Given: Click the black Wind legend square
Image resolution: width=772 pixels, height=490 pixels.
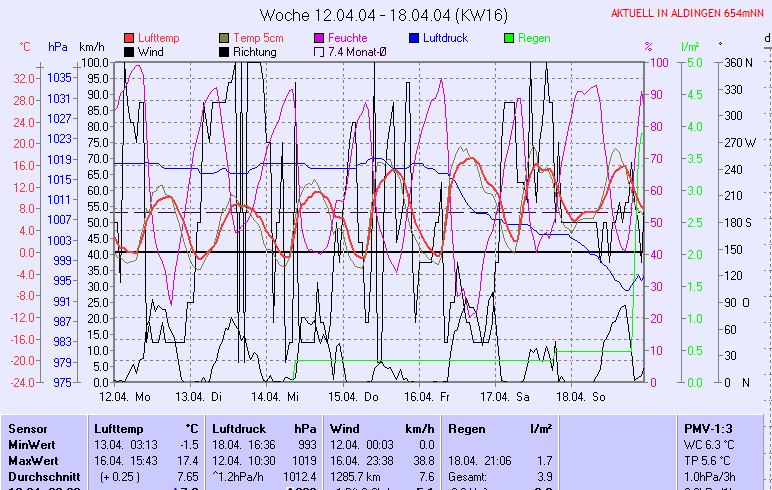Looking at the screenshot, I should point(129,51).
